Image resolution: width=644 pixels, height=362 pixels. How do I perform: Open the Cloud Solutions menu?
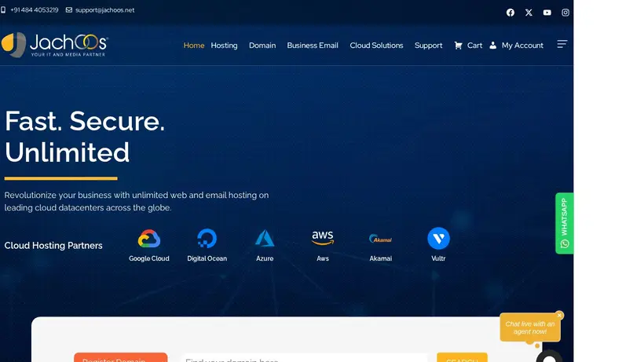click(376, 45)
